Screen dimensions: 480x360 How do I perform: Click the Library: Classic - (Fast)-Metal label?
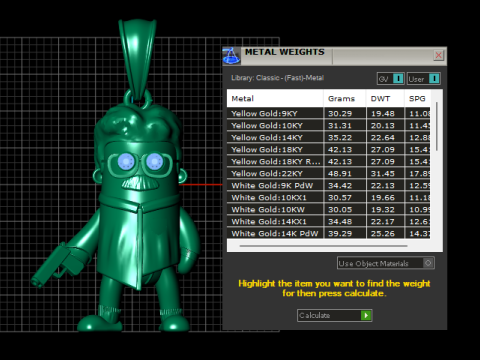(x=277, y=78)
